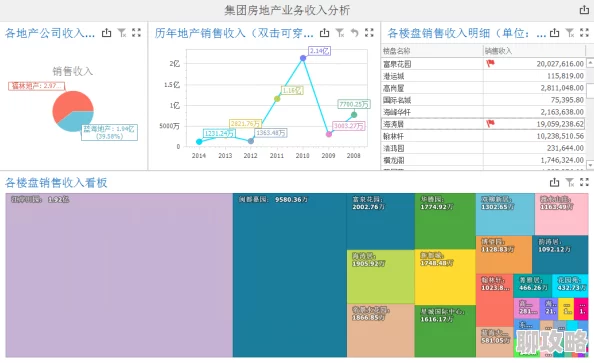
Task: Click the 各楼盘销售收入明细 panel title
Action: (x=466, y=33)
